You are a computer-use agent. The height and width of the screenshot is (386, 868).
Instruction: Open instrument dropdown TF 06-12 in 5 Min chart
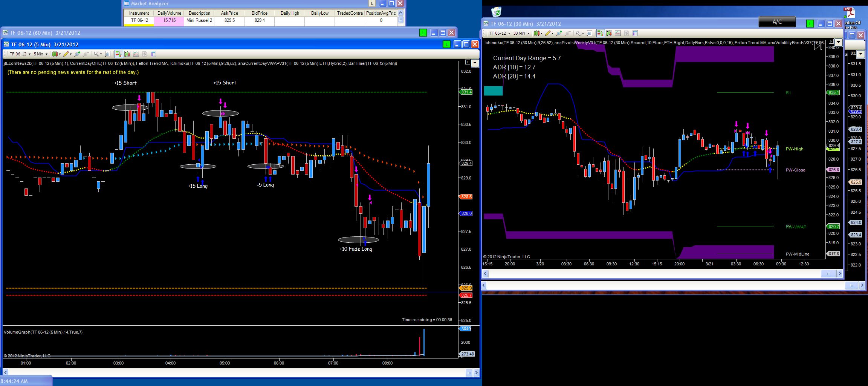coord(20,54)
